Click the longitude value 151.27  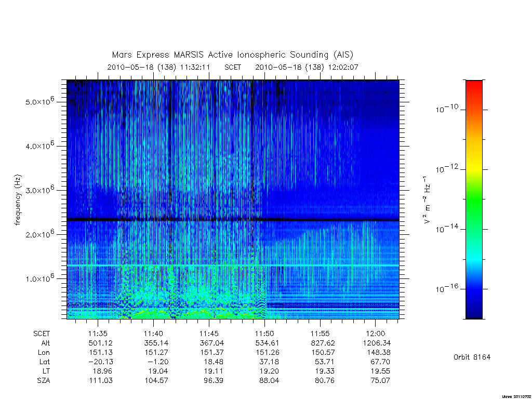click(156, 353)
